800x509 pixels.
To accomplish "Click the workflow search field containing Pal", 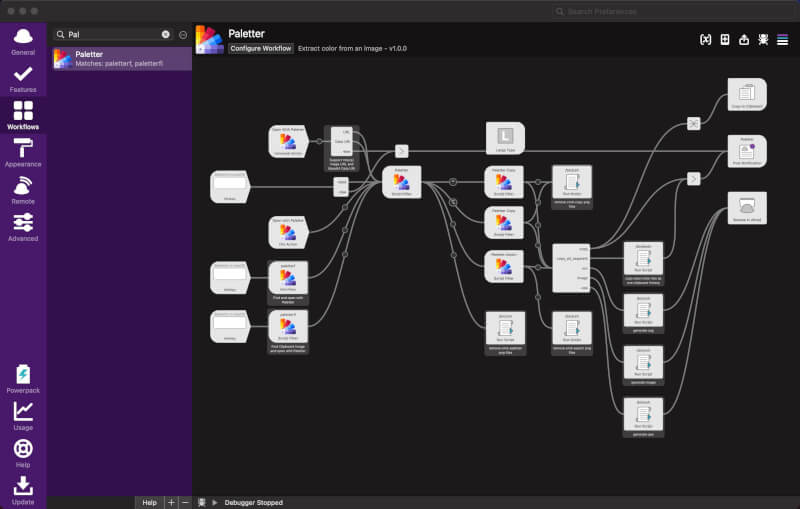I will pos(113,34).
